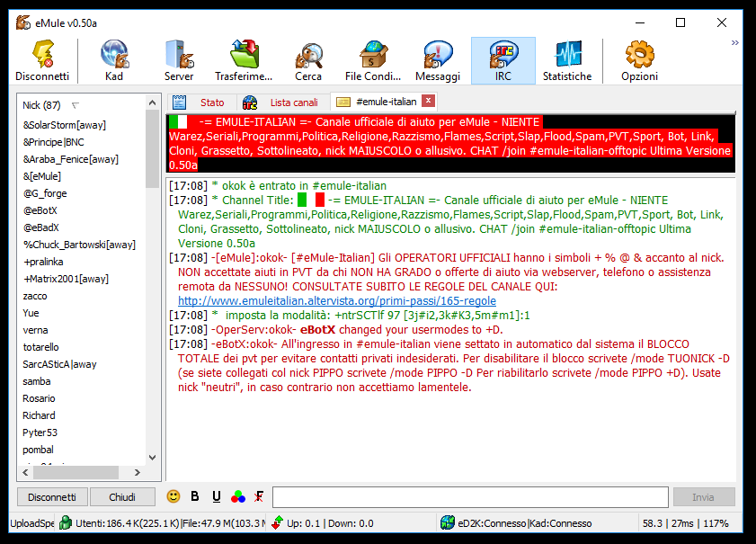Open the smiley emoticon picker
This screenshot has width=756, height=544.
173,496
